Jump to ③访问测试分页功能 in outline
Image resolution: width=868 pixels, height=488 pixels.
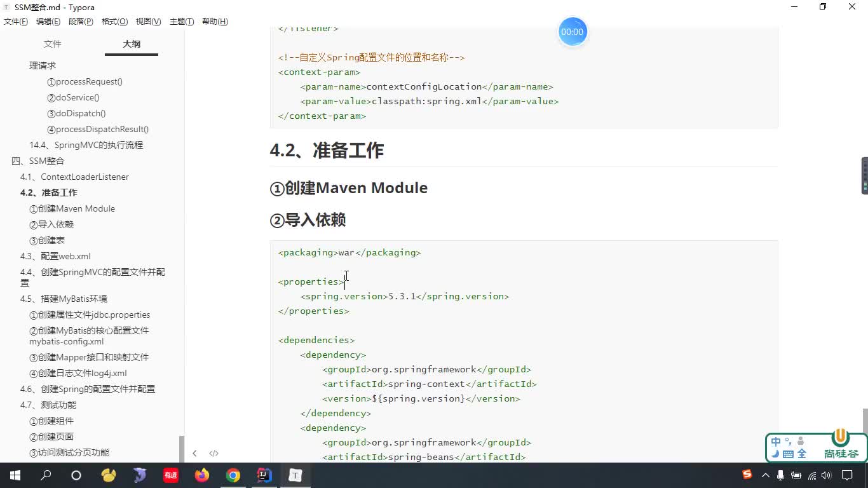69,452
